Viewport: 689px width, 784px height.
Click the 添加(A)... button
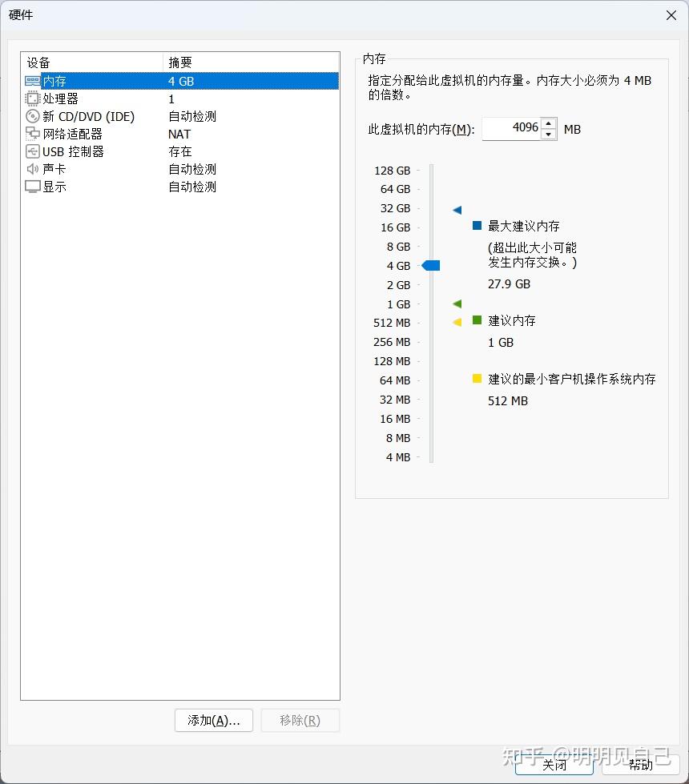213,721
